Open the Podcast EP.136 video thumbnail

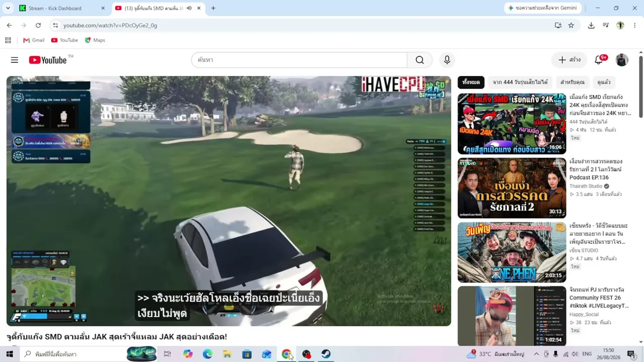pos(512,188)
